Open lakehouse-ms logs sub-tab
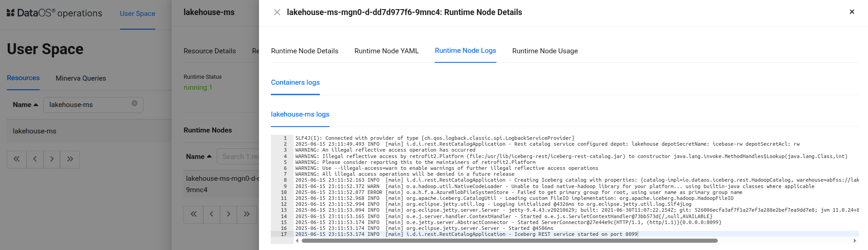This screenshot has height=250, width=868. click(300, 114)
